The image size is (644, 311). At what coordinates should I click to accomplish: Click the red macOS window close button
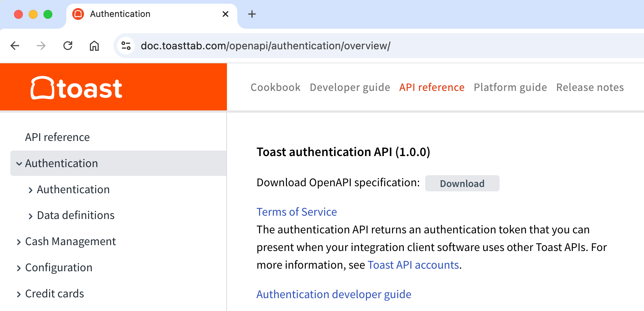(x=18, y=14)
